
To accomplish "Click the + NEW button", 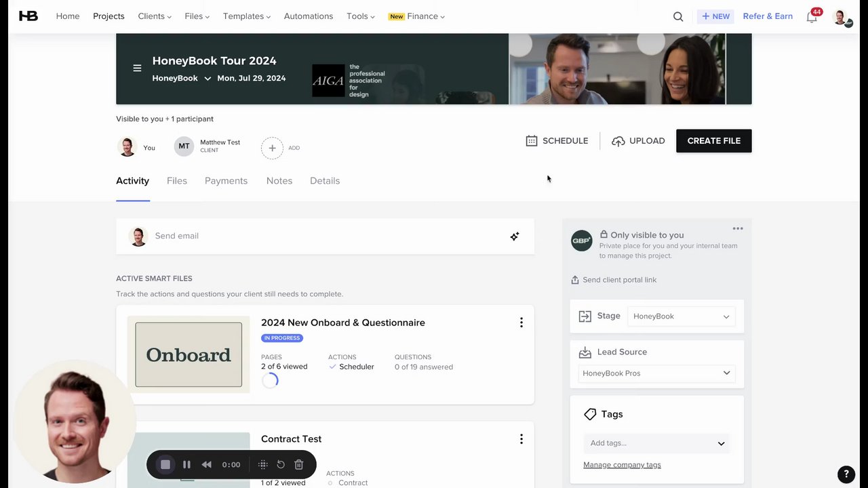I will coord(716,16).
